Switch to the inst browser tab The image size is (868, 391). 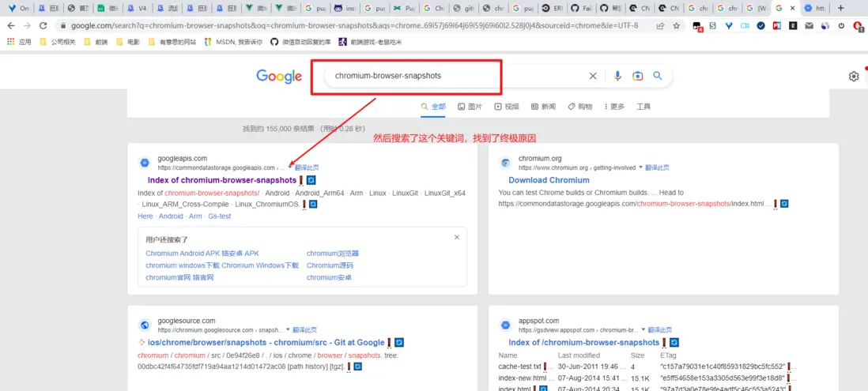pyautogui.click(x=345, y=9)
